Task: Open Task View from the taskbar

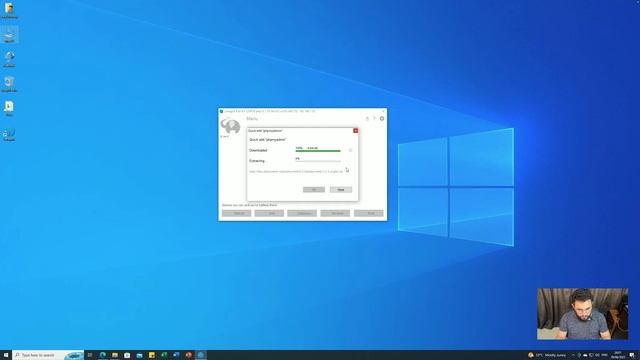Action: pyautogui.click(x=90, y=355)
